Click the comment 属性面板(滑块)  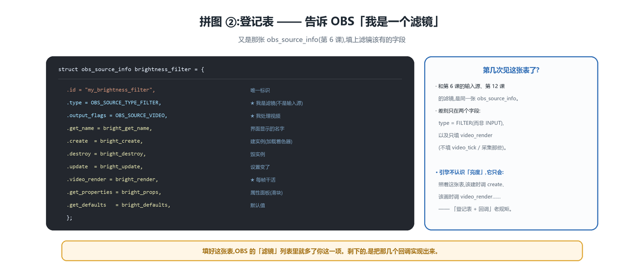(266, 193)
